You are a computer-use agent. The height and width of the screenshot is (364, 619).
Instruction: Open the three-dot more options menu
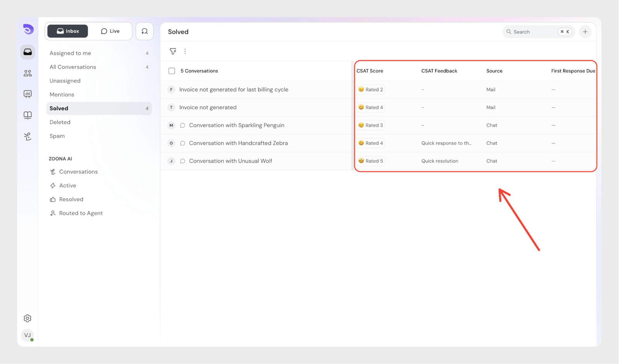(185, 51)
